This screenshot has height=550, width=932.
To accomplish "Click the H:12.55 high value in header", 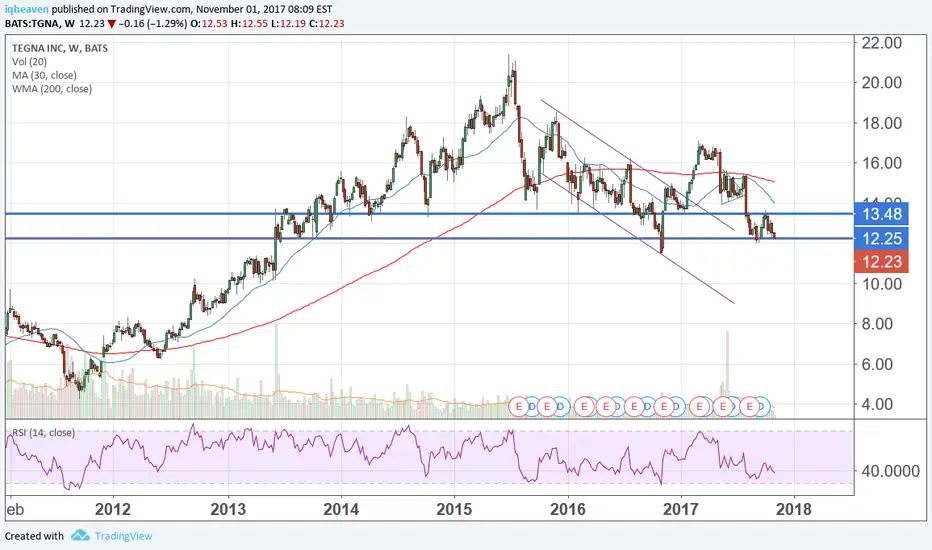I will (x=250, y=24).
